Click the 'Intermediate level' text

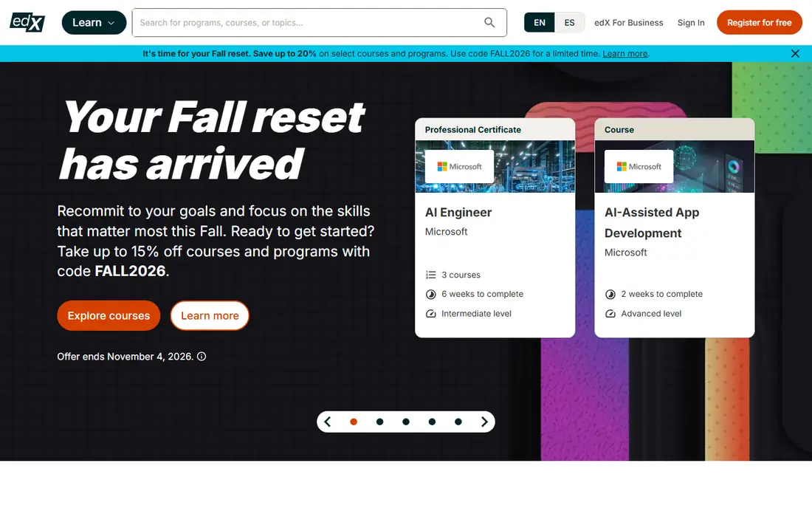[476, 313]
